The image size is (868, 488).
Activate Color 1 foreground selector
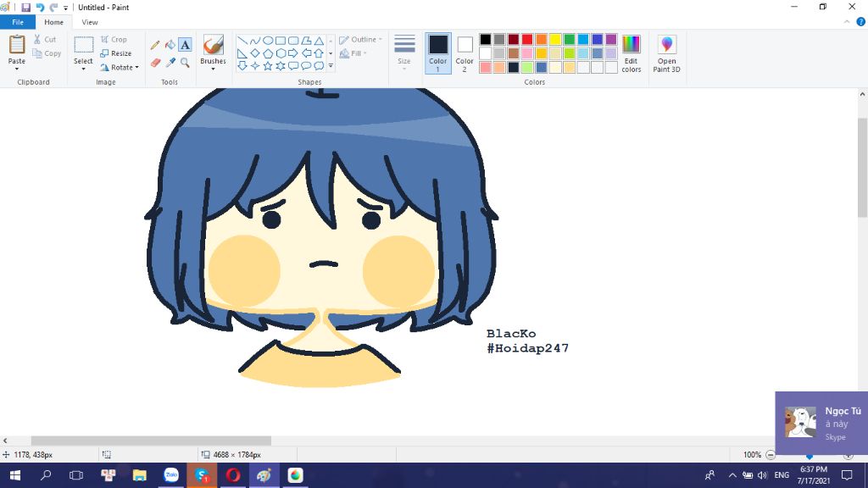click(438, 53)
